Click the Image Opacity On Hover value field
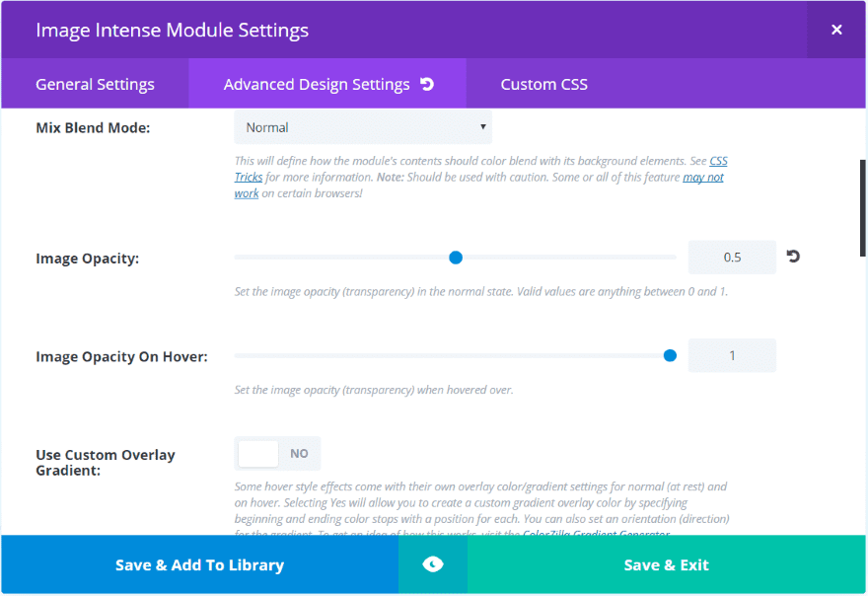 click(732, 355)
